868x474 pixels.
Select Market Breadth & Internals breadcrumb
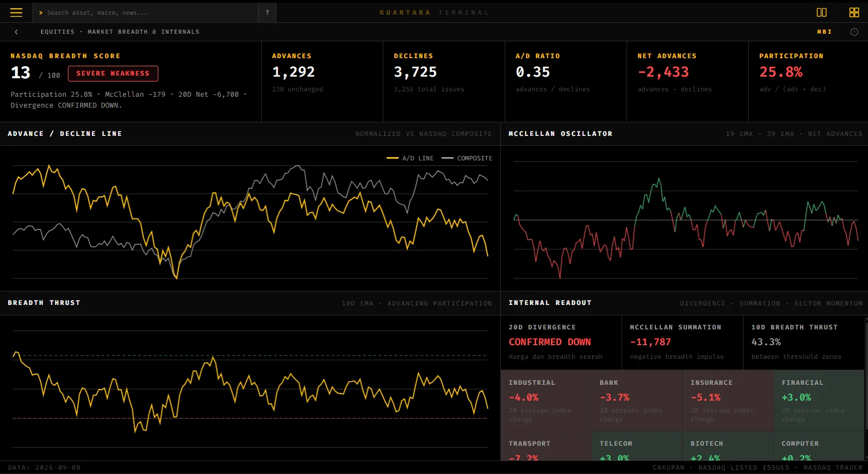click(x=144, y=32)
